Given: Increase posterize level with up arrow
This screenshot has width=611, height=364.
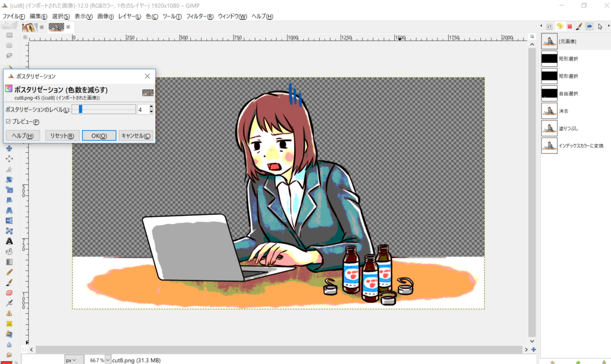Looking at the screenshot, I should coord(151,107).
